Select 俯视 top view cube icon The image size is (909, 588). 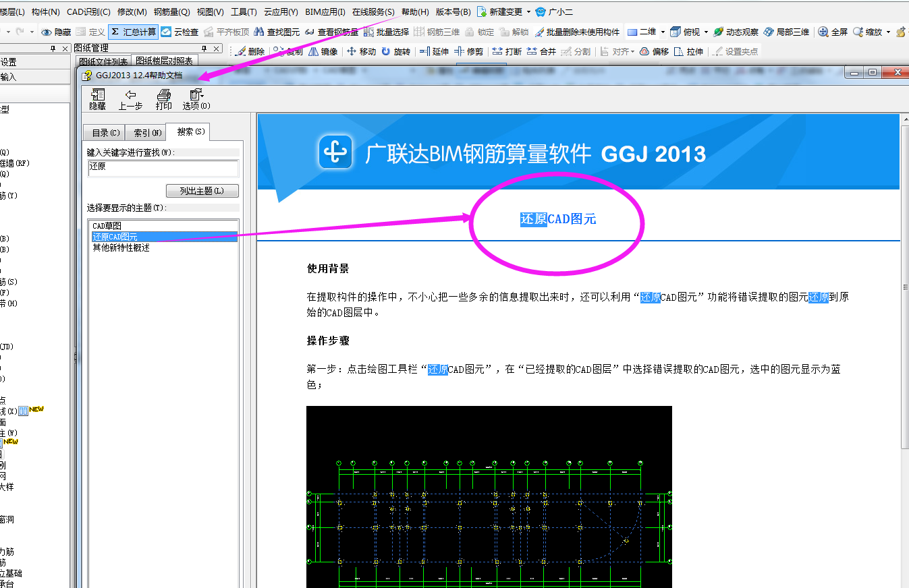[676, 32]
